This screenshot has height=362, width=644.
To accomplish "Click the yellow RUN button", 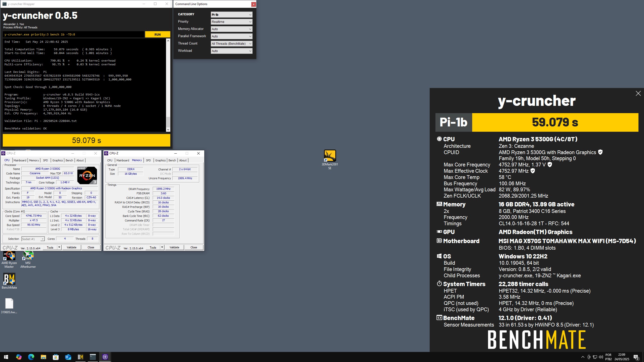I will pos(157,34).
